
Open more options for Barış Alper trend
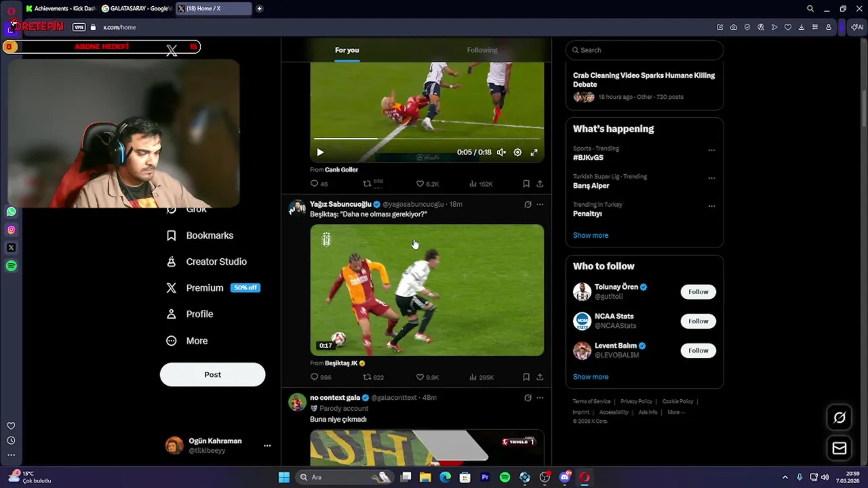click(711, 178)
